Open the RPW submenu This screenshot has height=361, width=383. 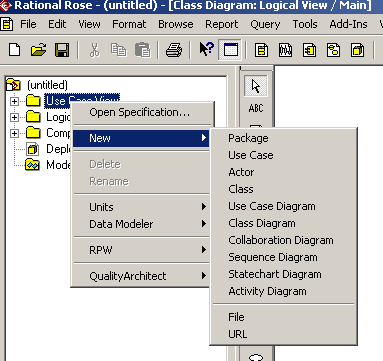[x=141, y=250]
